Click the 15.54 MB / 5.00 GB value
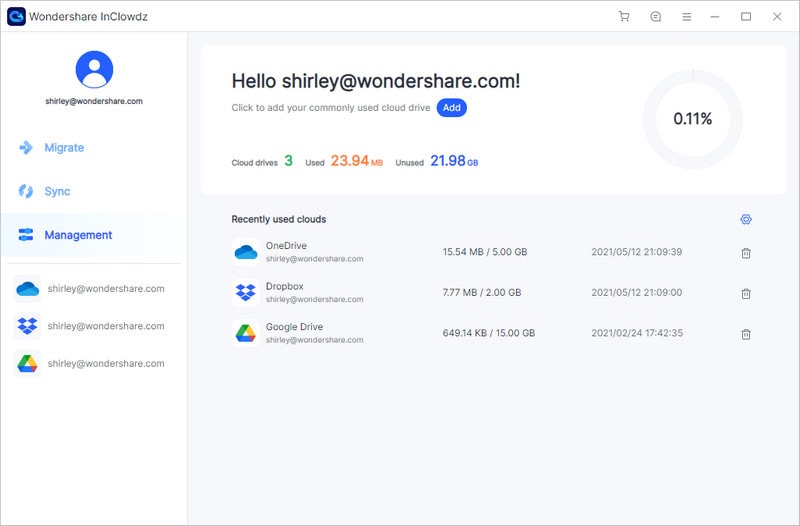 [485, 252]
